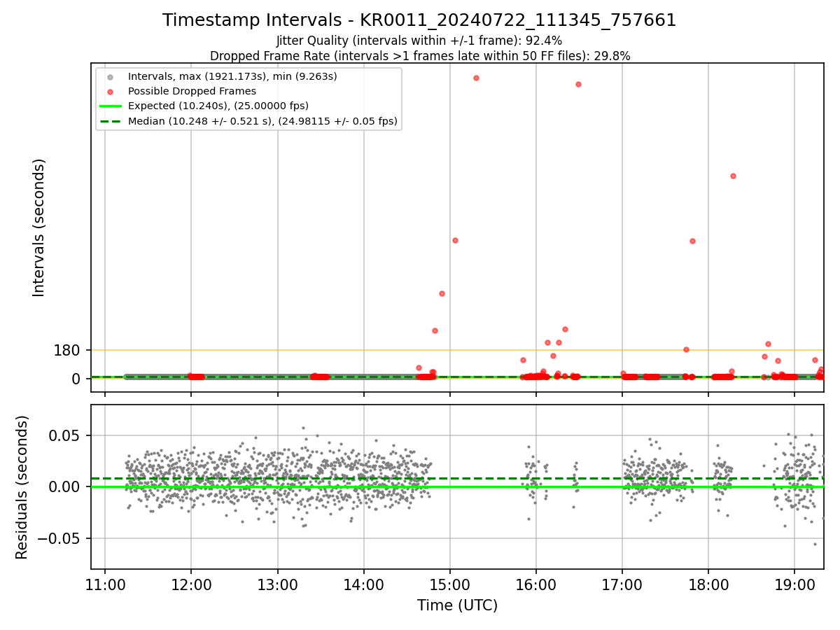The height and width of the screenshot is (630, 840).
Task: Click legend entry Possible Dropped Frames
Action: [x=192, y=91]
